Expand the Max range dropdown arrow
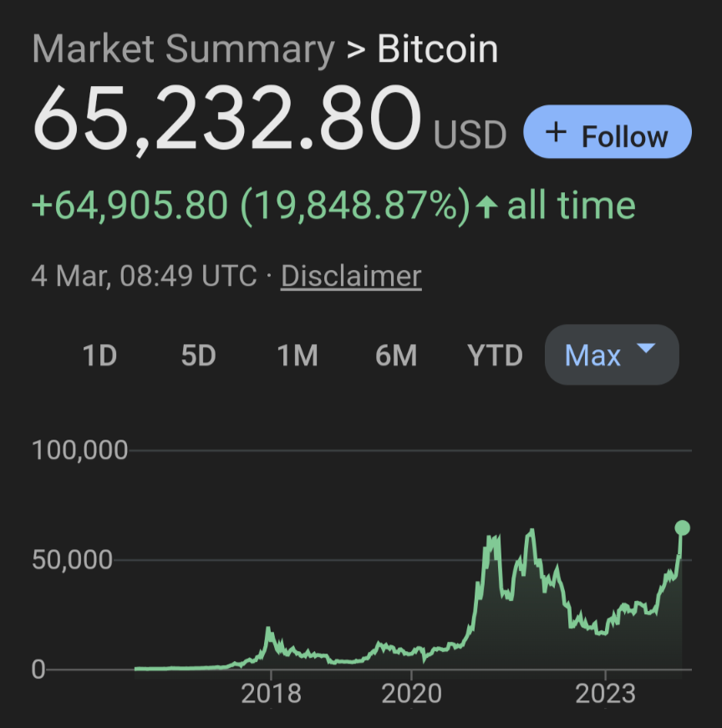The width and height of the screenshot is (722, 728). click(x=646, y=349)
